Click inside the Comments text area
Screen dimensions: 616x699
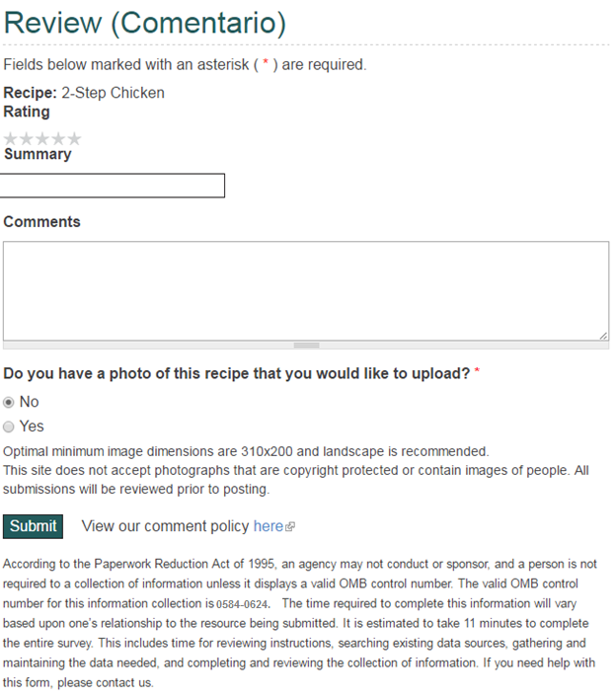306,291
